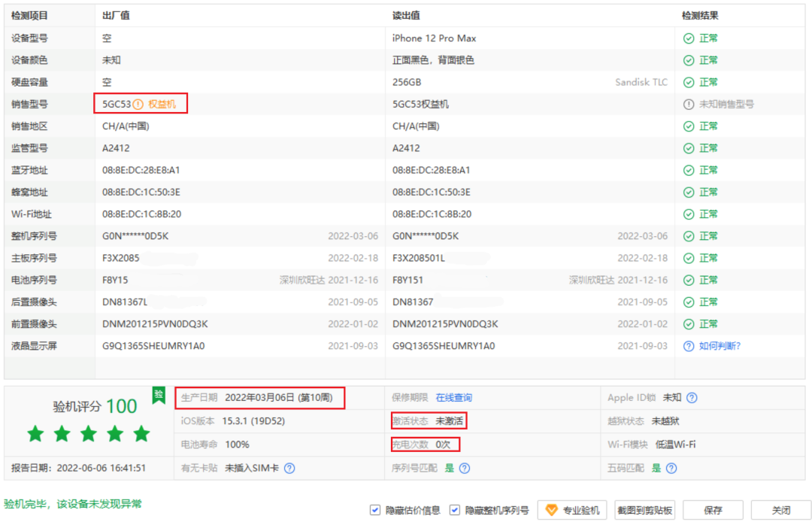The image size is (812, 525).
Task: Click the 截图到剪贴板 button
Action: point(644,511)
